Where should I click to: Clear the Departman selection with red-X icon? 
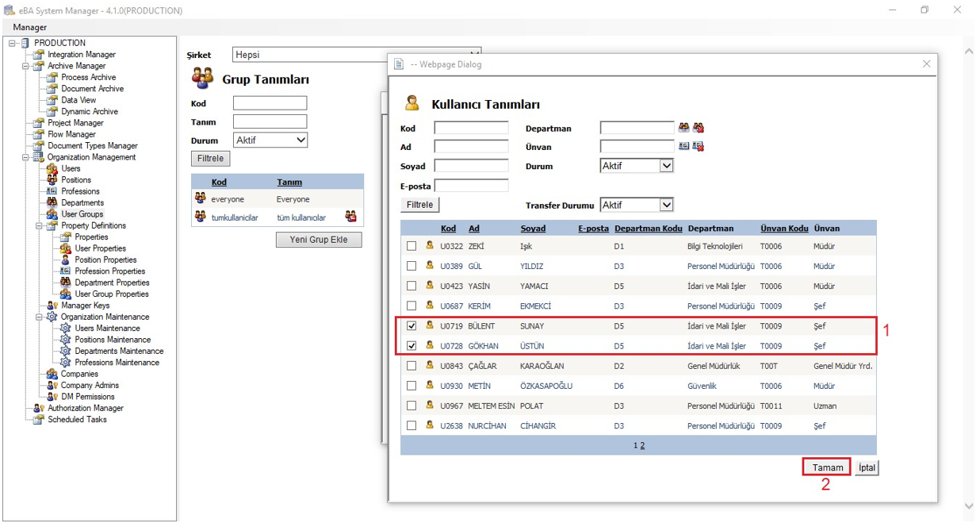point(699,128)
